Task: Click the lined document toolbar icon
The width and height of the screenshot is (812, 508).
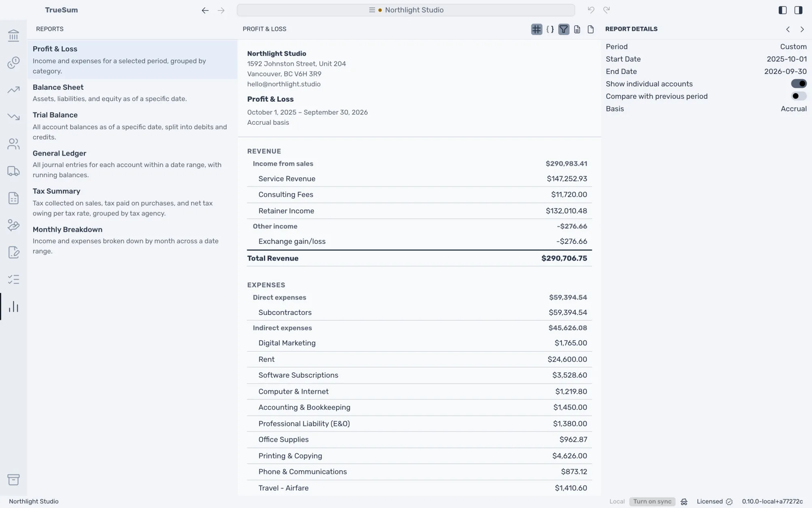Action: (577, 29)
